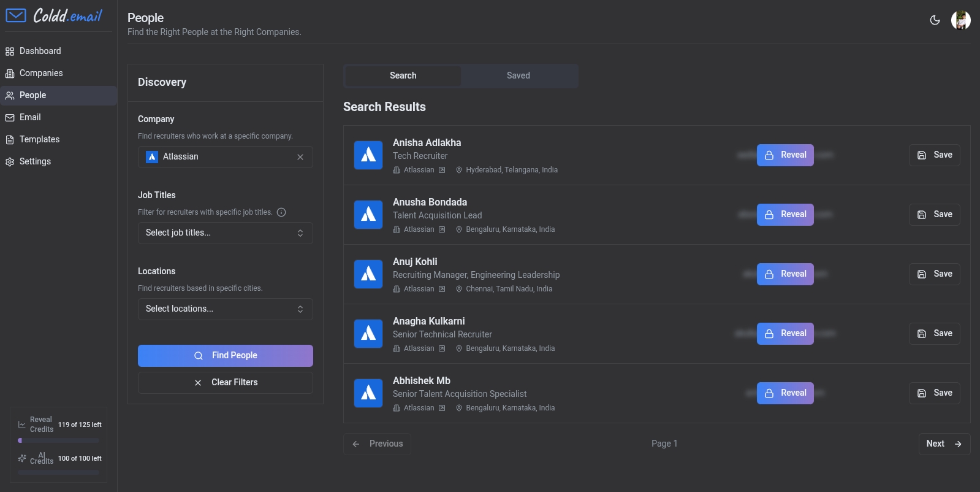The width and height of the screenshot is (980, 492).
Task: Click building icon in Anisha Adlakha's row
Action: click(397, 170)
